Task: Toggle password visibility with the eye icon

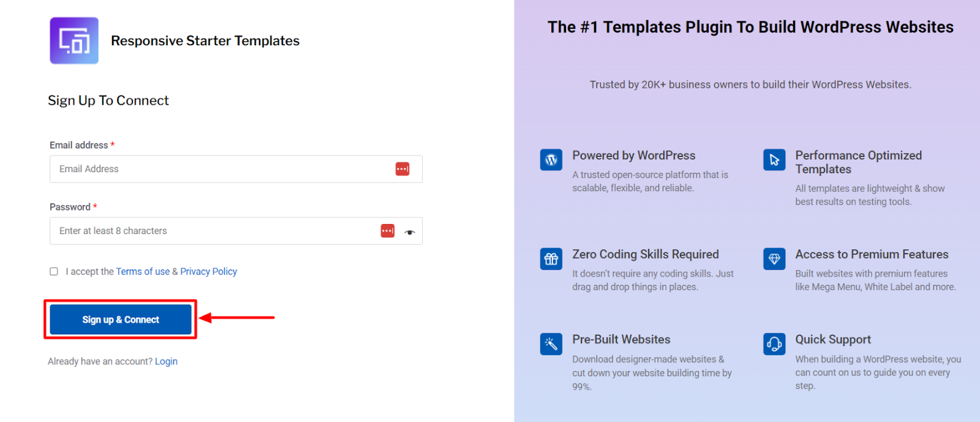Action: pyautogui.click(x=410, y=232)
